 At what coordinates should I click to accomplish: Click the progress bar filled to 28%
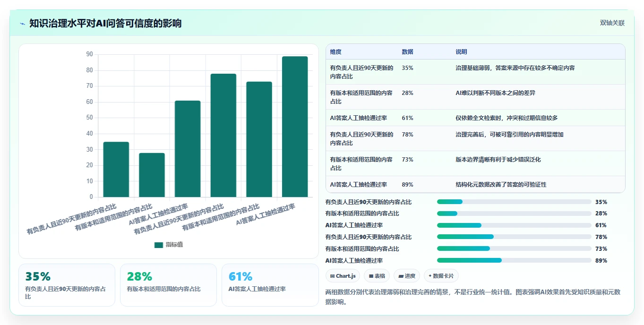(x=514, y=214)
